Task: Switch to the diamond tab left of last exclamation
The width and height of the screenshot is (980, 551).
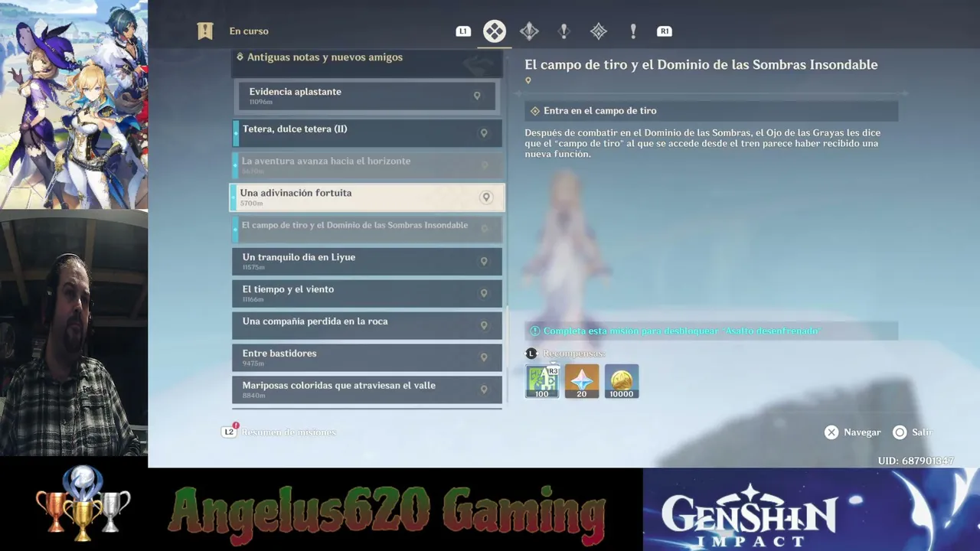Action: coord(598,31)
